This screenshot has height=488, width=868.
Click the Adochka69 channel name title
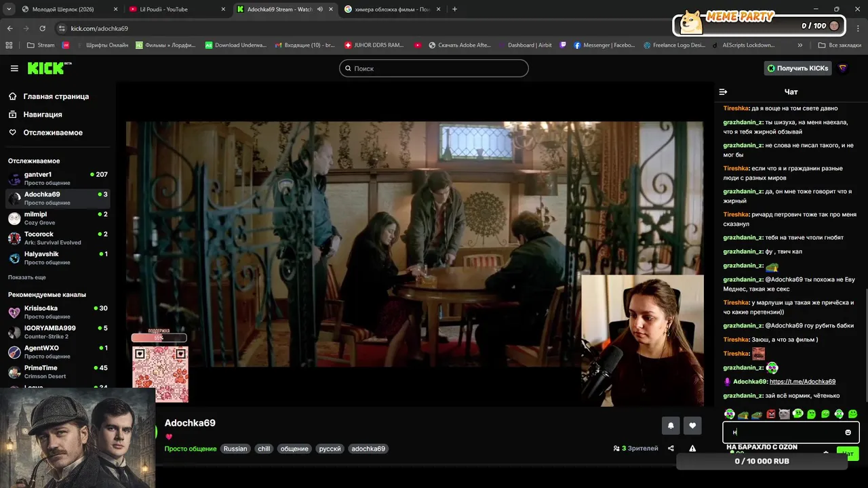pos(190,423)
